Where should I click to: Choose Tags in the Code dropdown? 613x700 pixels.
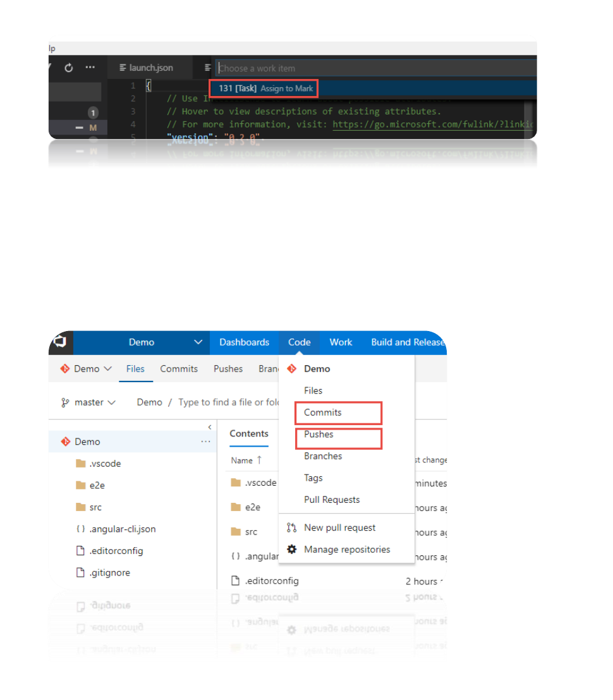[x=313, y=478]
